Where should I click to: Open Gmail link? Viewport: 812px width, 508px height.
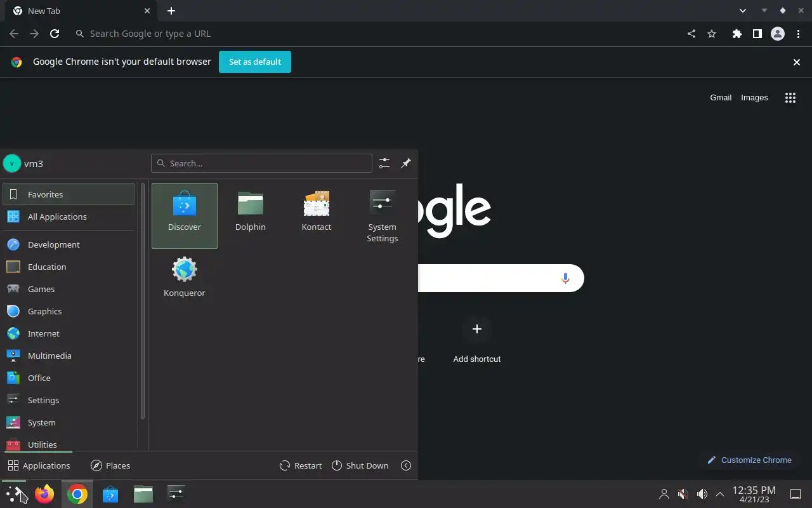click(721, 97)
